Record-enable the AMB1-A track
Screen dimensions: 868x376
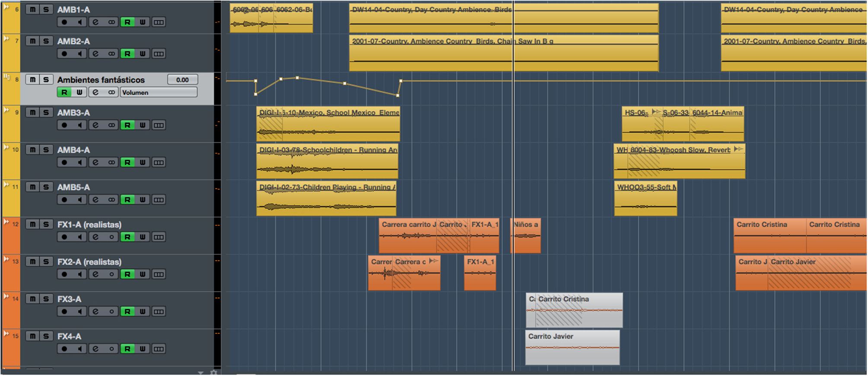pyautogui.click(x=64, y=22)
